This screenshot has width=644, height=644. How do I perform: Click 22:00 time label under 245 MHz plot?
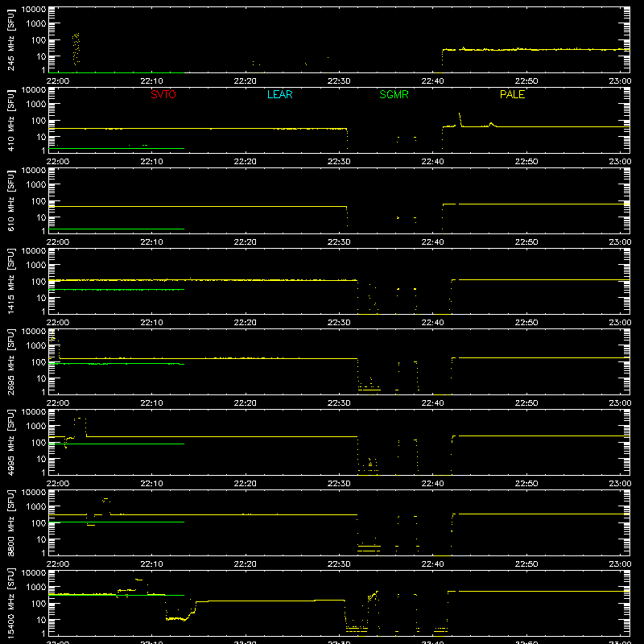[58, 81]
